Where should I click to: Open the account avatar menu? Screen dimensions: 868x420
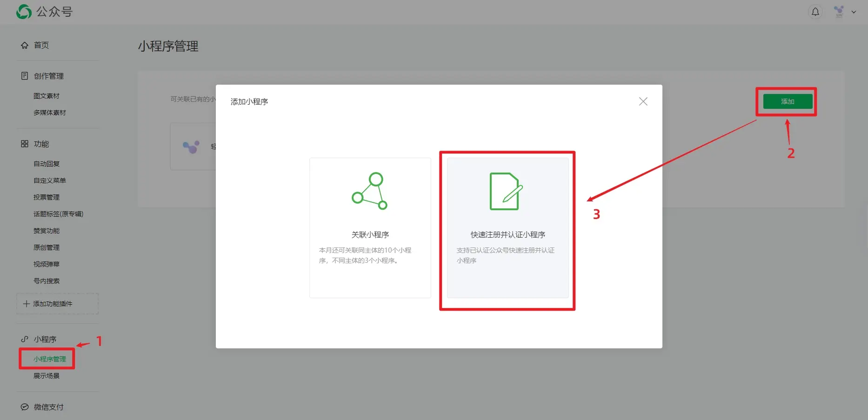click(839, 12)
